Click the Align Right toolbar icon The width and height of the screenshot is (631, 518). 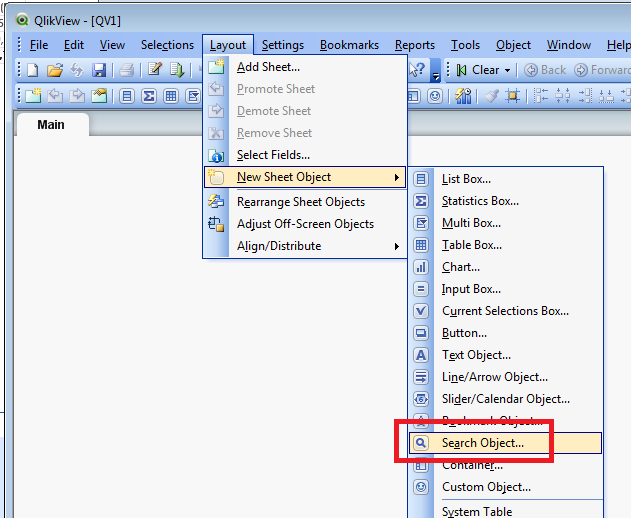(585, 96)
